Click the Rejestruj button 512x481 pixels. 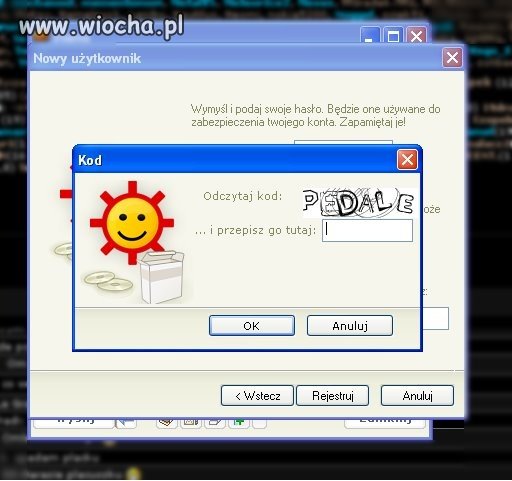click(x=332, y=396)
